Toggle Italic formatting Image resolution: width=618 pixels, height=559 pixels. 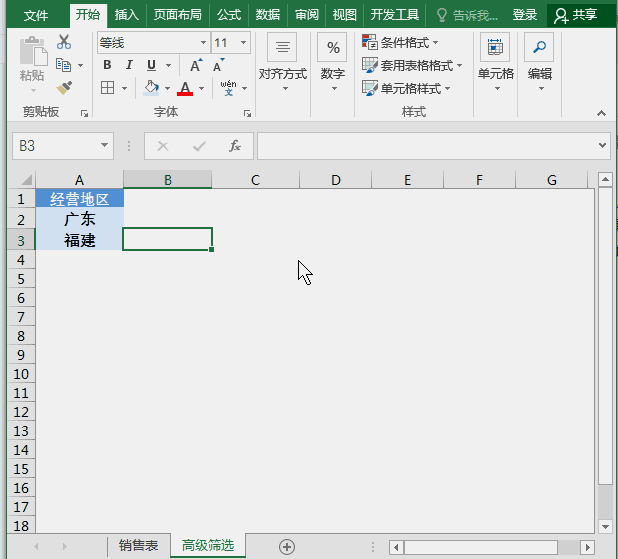(129, 65)
